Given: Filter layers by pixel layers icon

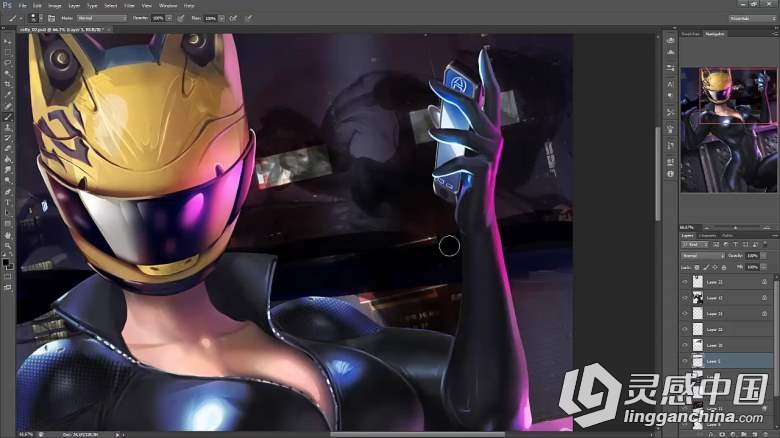Looking at the screenshot, I should pos(716,244).
